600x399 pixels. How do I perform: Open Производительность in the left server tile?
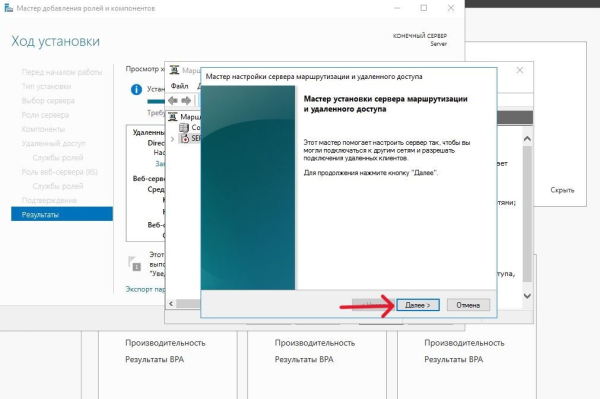point(165,343)
